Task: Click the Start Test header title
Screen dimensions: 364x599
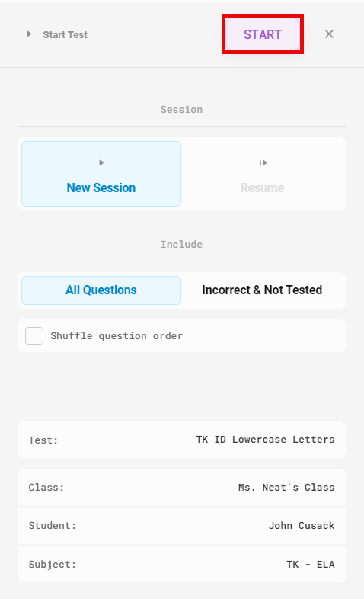Action: (x=65, y=35)
